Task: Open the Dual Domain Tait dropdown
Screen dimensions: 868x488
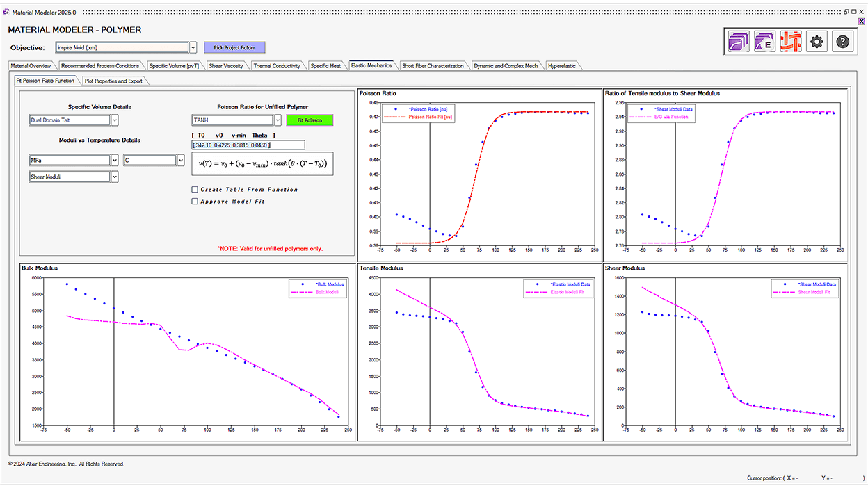Action: click(115, 120)
